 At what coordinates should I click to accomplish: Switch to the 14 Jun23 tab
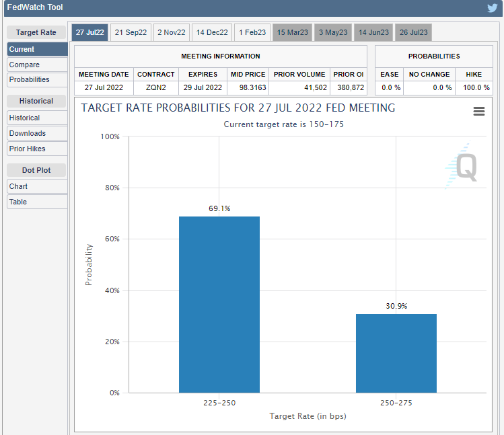pos(373,32)
